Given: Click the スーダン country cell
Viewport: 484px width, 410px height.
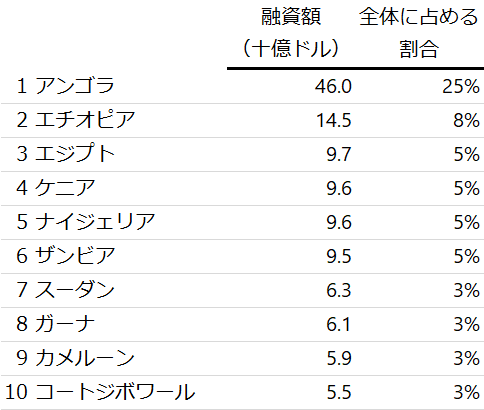Looking at the screenshot, I should coord(75,290).
